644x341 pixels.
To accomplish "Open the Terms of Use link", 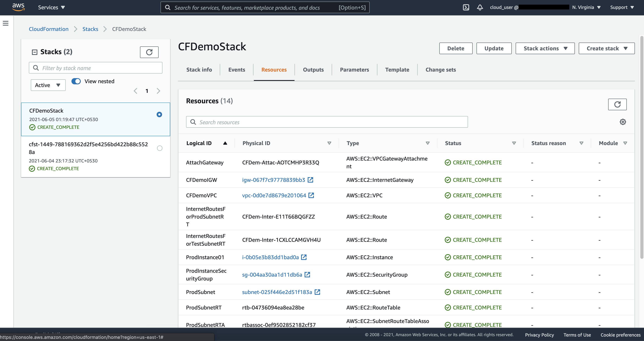I will coord(577,335).
